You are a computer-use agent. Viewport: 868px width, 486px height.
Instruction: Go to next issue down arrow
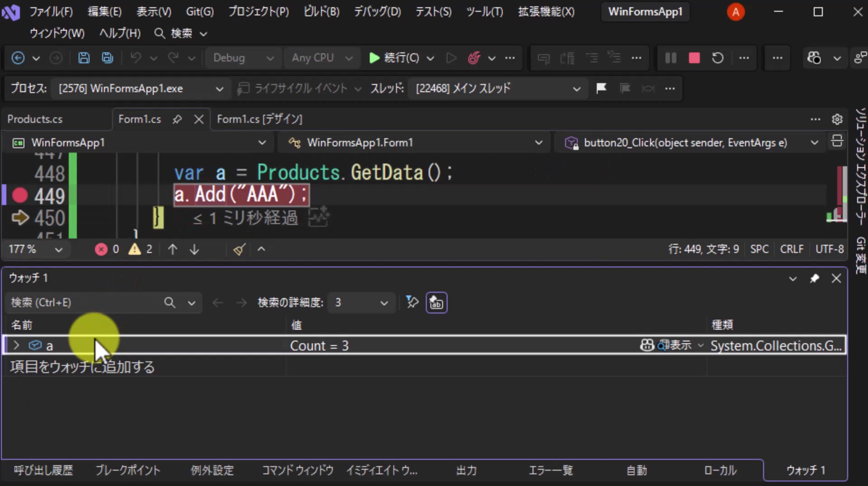point(194,249)
